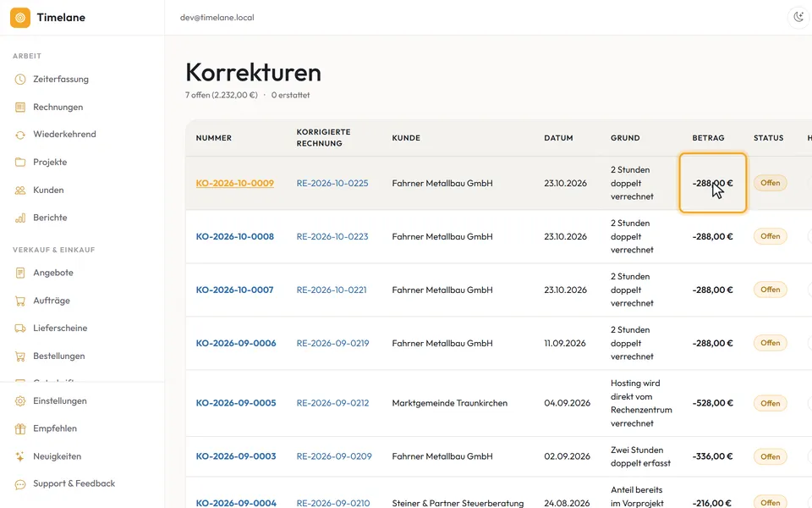
Task: Click '7 offen (2.232,00 €)' summary
Action: coord(221,95)
